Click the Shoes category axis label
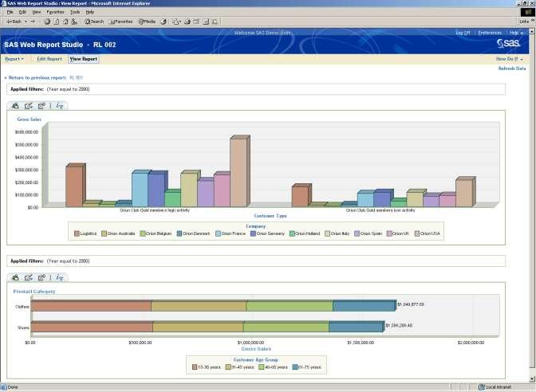 pos(23,327)
